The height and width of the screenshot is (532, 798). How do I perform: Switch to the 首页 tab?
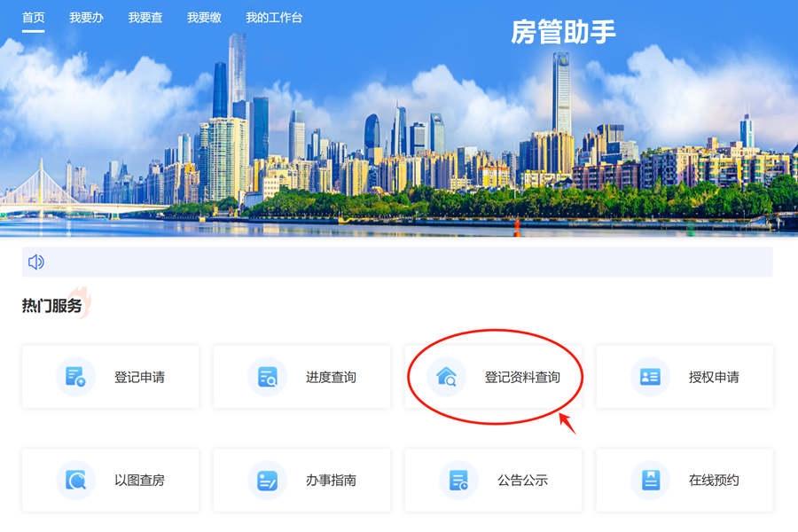34,18
